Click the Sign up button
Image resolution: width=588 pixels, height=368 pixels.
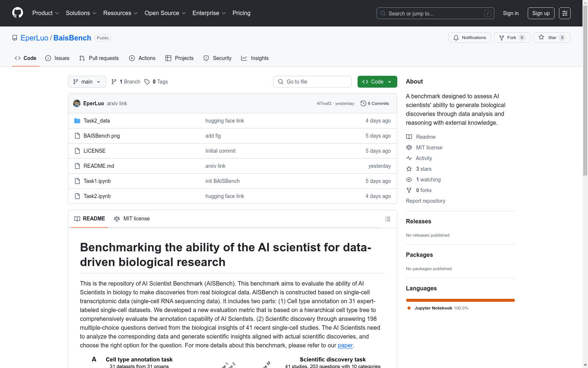click(541, 13)
